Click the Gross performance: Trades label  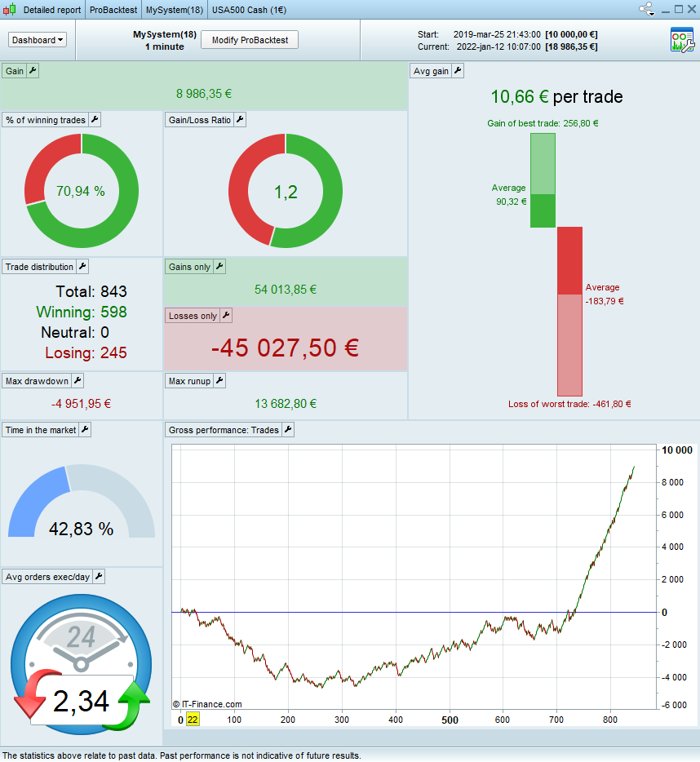point(224,430)
